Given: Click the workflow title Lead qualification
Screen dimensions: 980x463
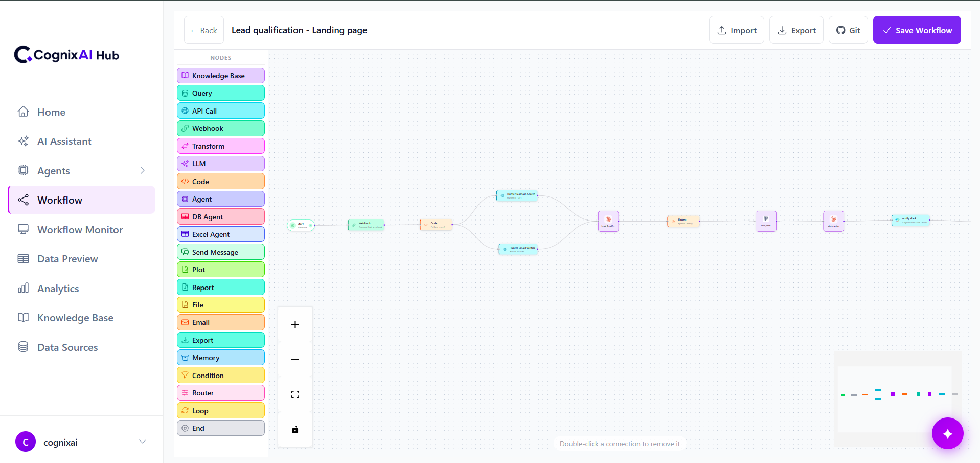Looking at the screenshot, I should click(x=299, y=30).
